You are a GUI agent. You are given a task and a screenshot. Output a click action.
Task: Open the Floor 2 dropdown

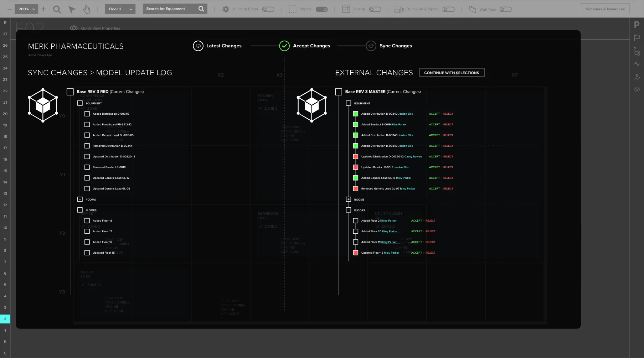coord(120,9)
